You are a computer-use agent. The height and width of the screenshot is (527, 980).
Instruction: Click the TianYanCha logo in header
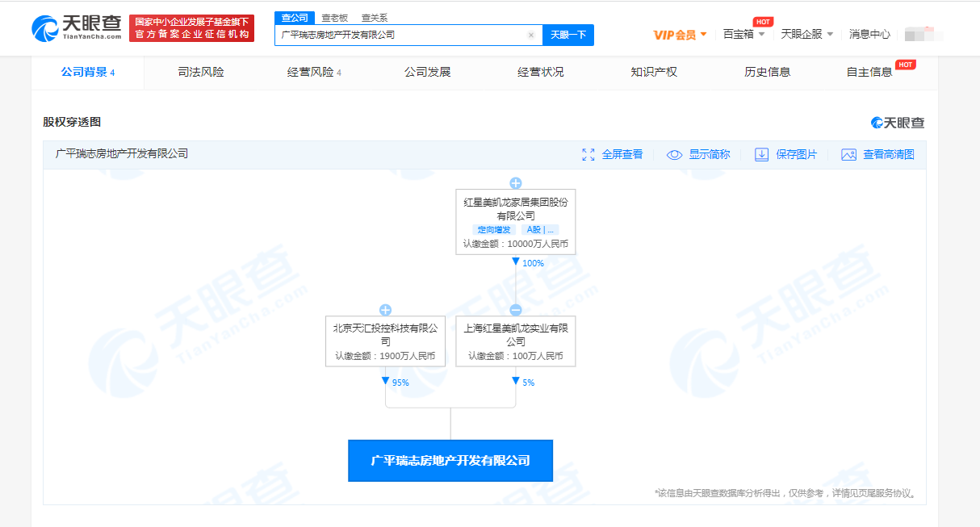point(77,28)
